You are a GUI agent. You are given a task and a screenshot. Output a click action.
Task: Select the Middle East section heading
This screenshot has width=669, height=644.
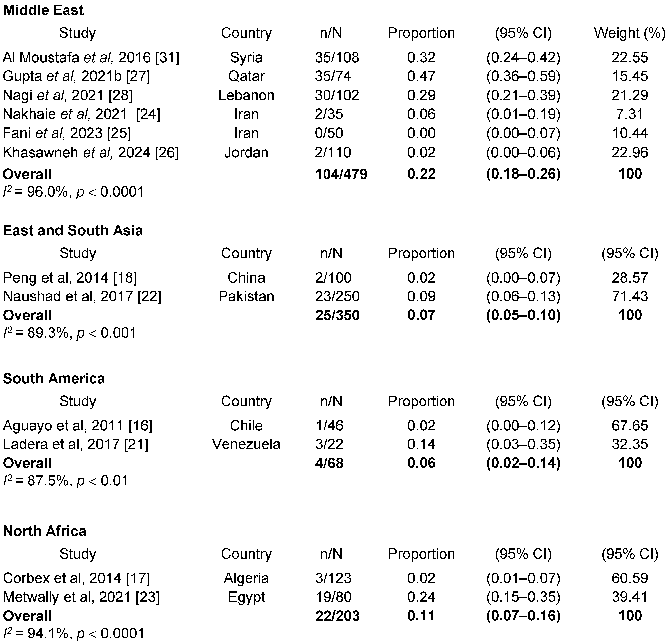(43, 10)
